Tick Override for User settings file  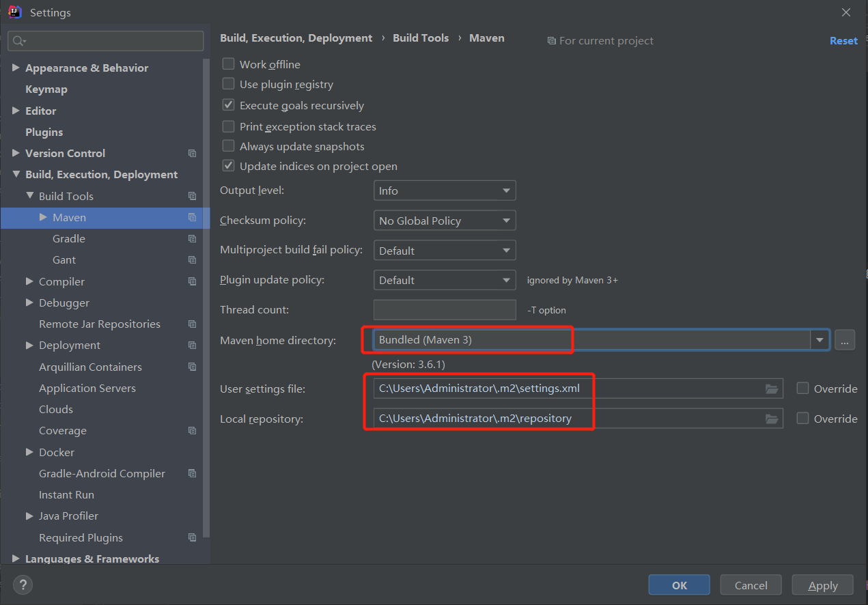pos(803,389)
